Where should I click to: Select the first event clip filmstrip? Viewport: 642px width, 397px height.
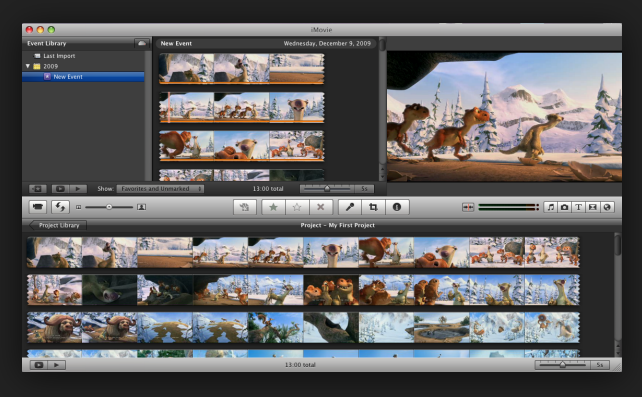pos(242,69)
